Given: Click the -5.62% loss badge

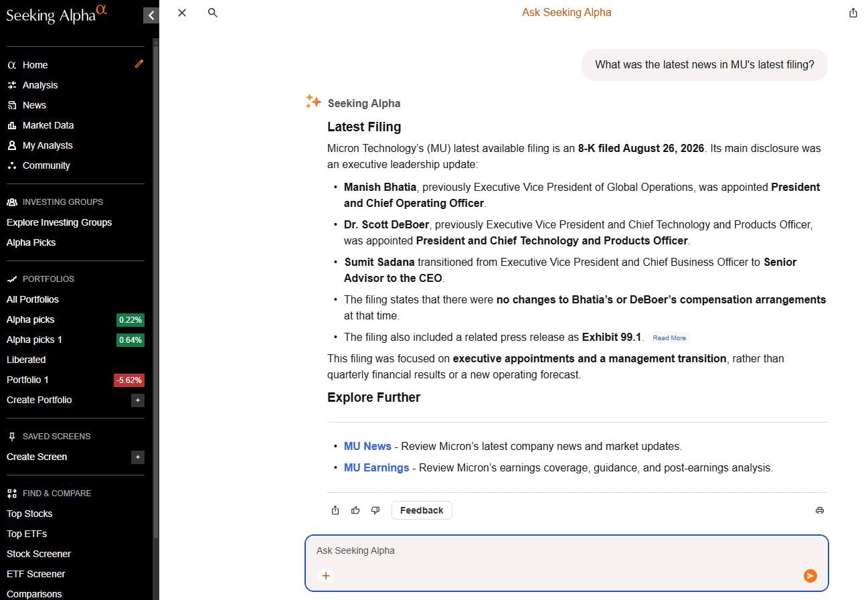Looking at the screenshot, I should (129, 380).
